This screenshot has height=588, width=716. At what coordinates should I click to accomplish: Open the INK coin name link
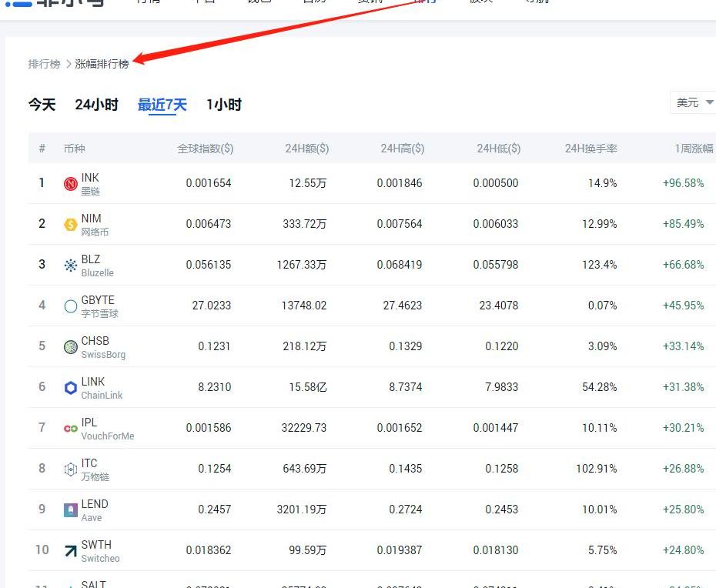pos(90,178)
